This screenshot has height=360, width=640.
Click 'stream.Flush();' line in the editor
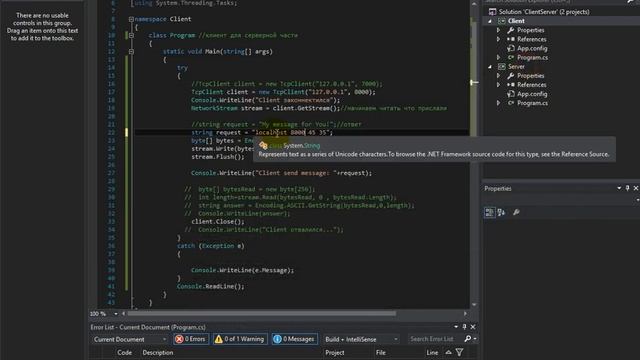(x=218, y=157)
